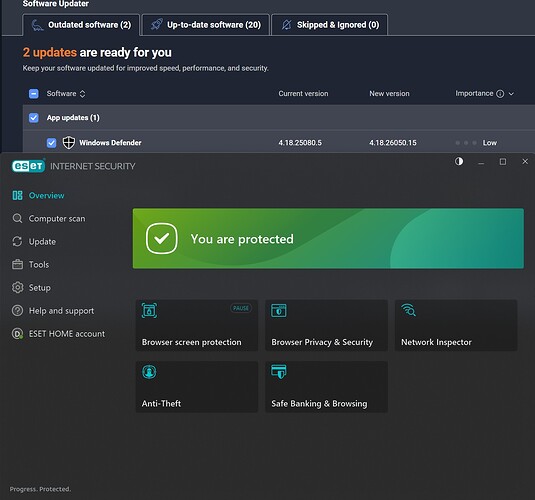This screenshot has height=500, width=535.
Task: Toggle the select-all Software checkbox
Action: point(33,94)
